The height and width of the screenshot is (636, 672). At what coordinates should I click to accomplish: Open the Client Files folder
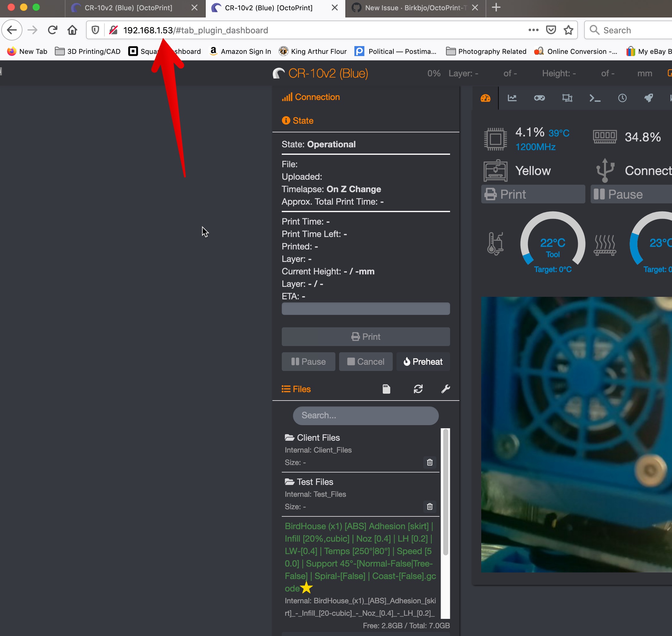pos(318,438)
